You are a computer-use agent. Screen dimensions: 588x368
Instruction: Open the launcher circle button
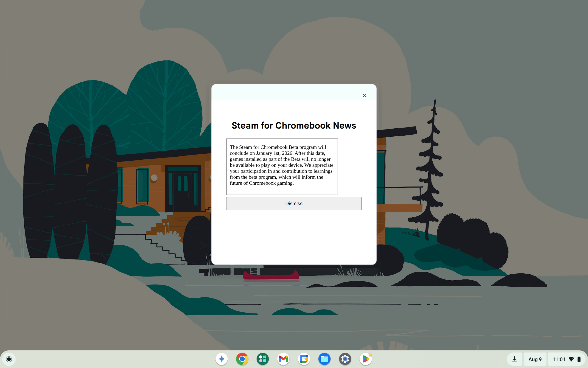9,359
